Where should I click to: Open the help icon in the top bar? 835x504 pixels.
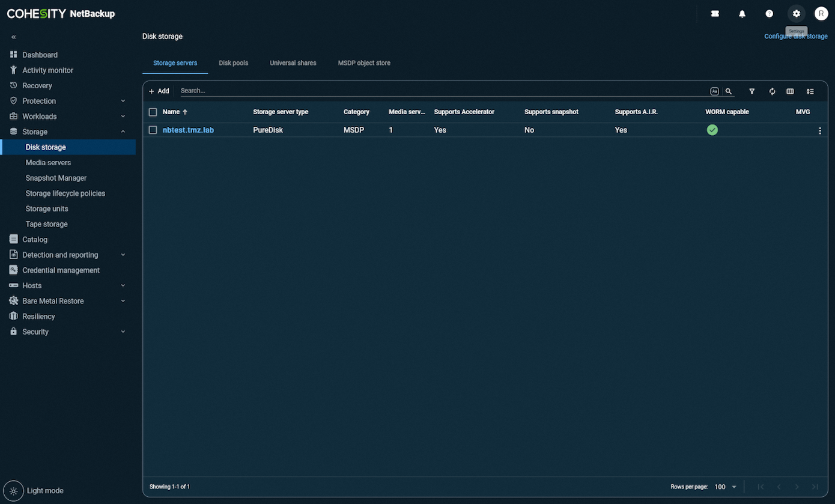[769, 13]
